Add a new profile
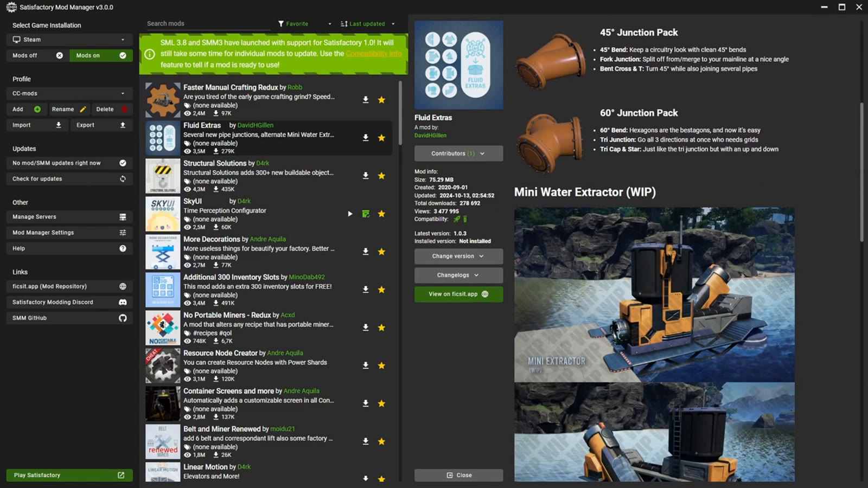868x488 pixels. 27,109
